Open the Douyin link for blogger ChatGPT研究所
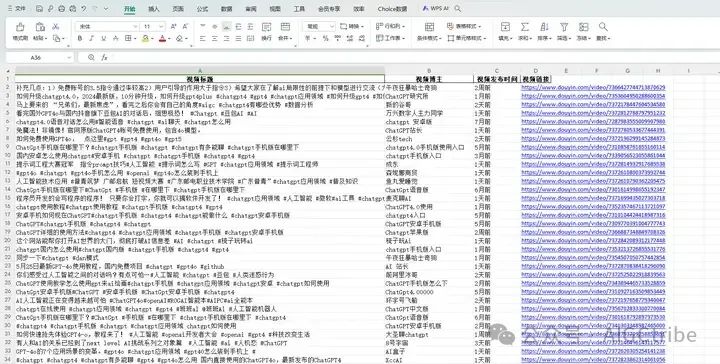The width and height of the screenshot is (720, 364). tap(593, 96)
